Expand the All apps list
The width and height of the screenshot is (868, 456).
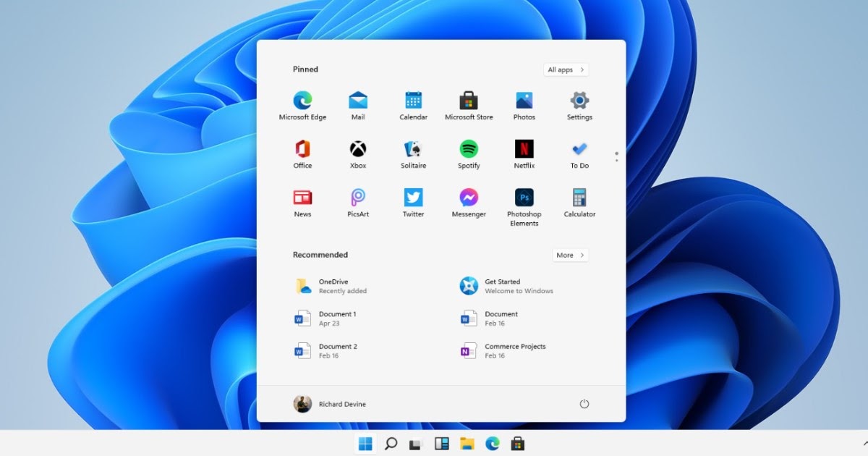coord(566,69)
